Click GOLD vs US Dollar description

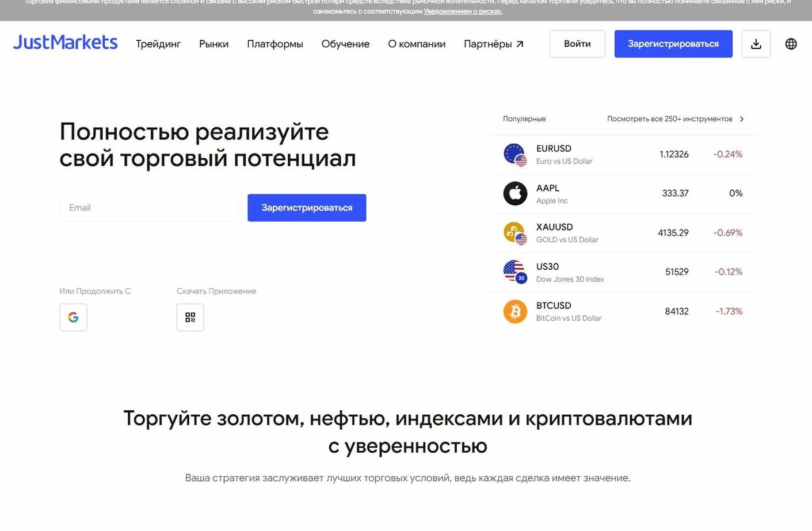point(567,240)
